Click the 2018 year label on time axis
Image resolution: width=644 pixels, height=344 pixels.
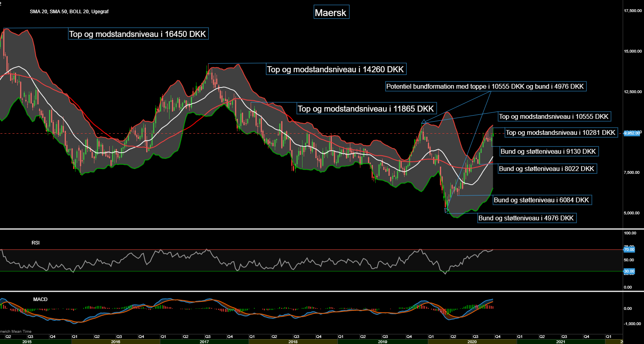click(x=293, y=342)
